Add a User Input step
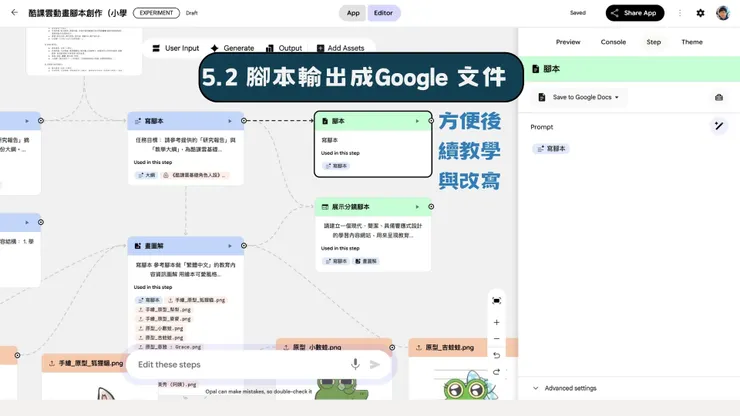Image resolution: width=740 pixels, height=416 pixels. (x=176, y=48)
